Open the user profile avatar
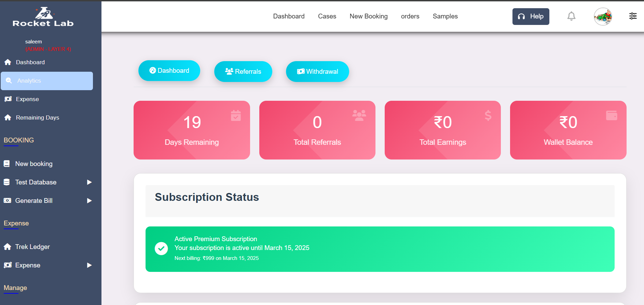Image resolution: width=644 pixels, height=305 pixels. click(x=603, y=16)
